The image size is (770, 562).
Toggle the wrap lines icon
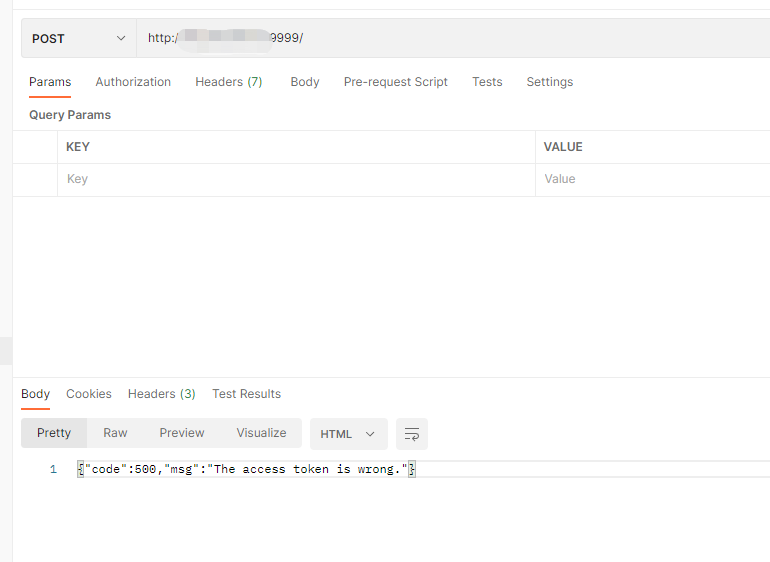tap(412, 434)
